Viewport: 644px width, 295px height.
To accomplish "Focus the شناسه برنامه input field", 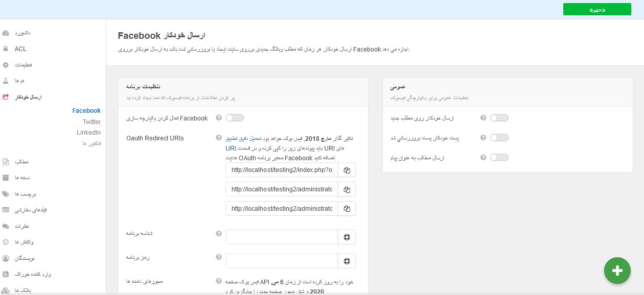I will (282, 237).
